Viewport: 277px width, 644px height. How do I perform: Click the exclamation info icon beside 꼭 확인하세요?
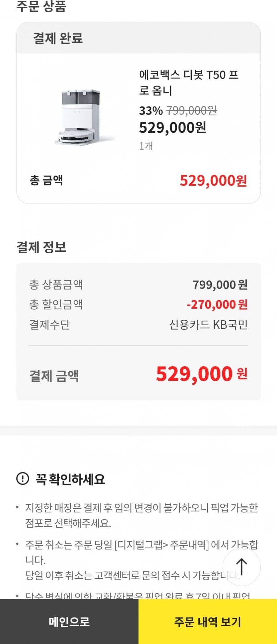(22, 479)
